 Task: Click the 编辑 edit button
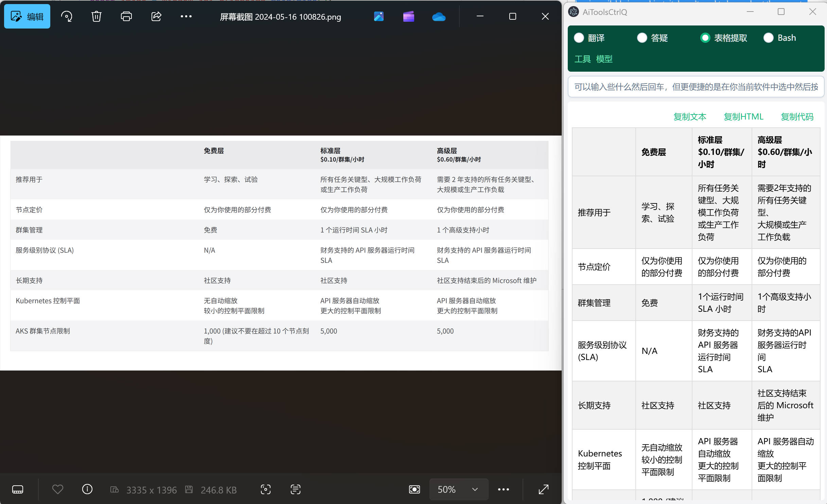pyautogui.click(x=27, y=16)
